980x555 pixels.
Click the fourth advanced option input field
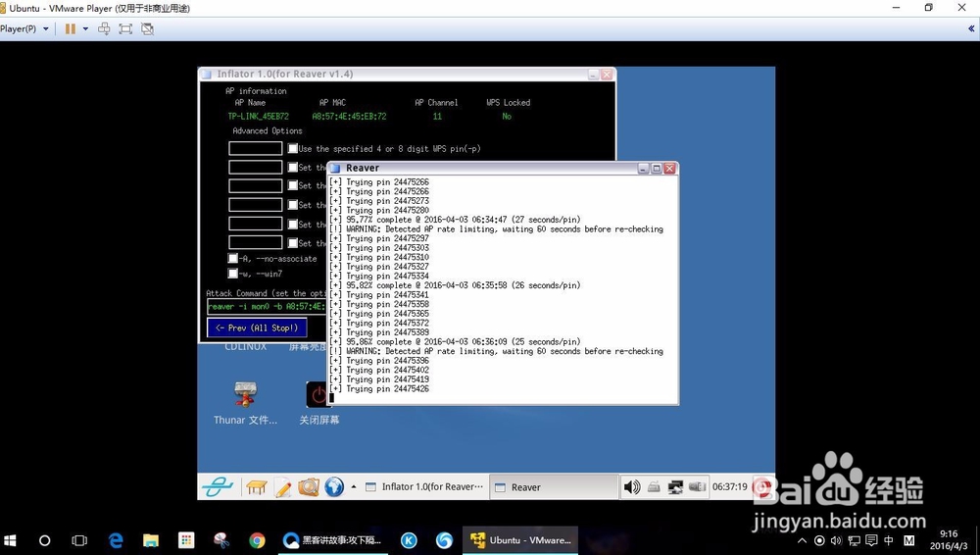pos(256,205)
